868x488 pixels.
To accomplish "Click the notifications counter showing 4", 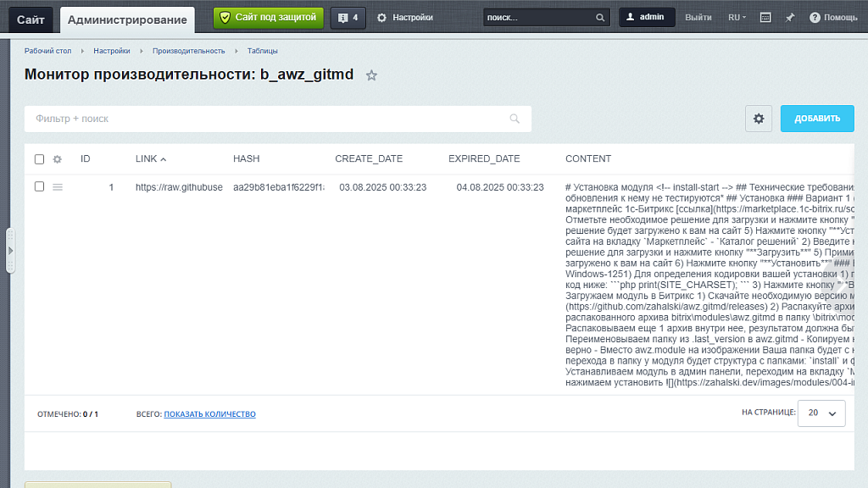I will 348,18.
